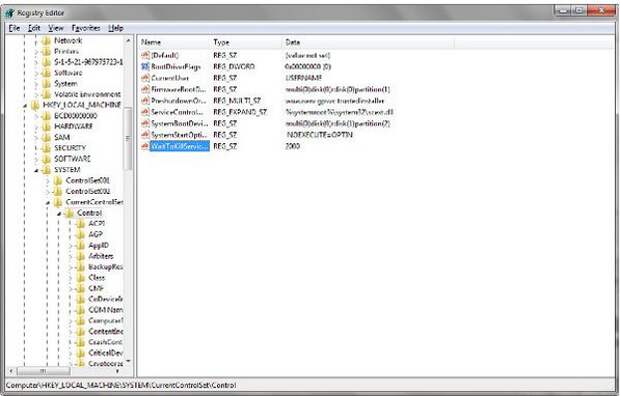
Task: Select the (Default) value icon
Action: pyautogui.click(x=145, y=55)
